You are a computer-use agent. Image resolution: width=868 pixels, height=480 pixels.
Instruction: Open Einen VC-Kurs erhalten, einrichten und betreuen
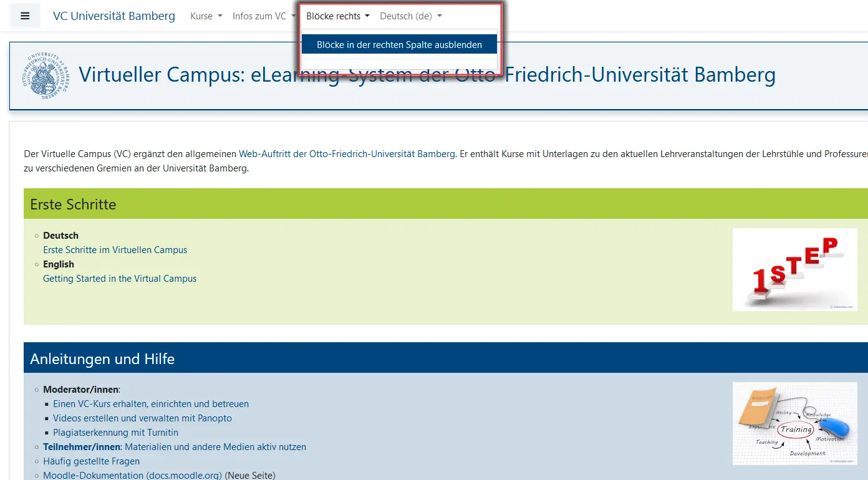pos(151,404)
